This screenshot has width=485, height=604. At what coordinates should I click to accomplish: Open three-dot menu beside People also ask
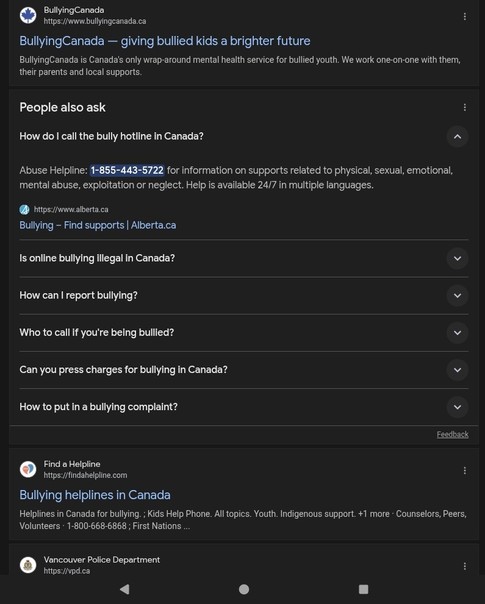(465, 107)
